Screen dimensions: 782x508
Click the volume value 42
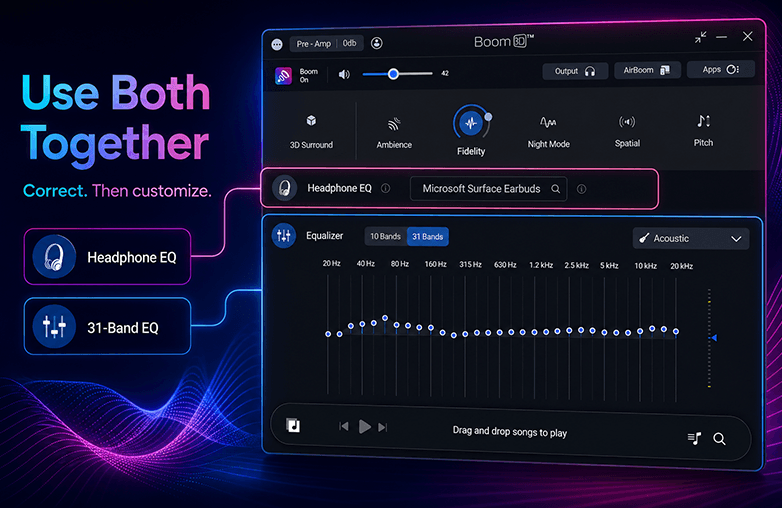(445, 73)
